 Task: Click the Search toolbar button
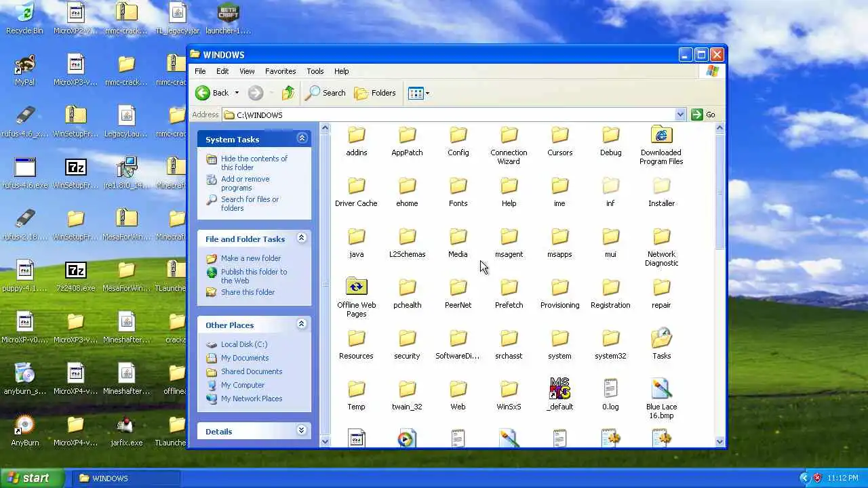pyautogui.click(x=325, y=93)
